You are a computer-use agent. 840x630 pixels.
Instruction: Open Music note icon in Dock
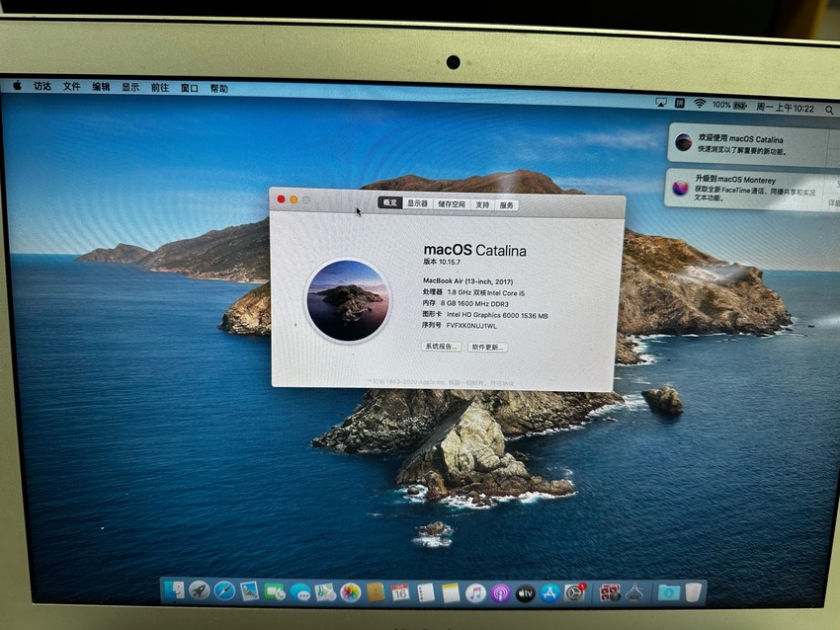point(475,593)
